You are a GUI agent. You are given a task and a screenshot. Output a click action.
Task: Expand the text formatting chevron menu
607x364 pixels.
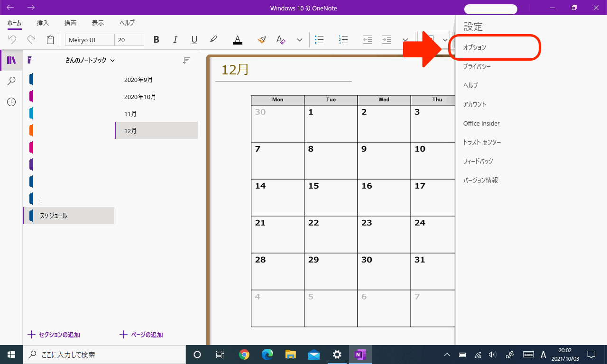pyautogui.click(x=299, y=40)
